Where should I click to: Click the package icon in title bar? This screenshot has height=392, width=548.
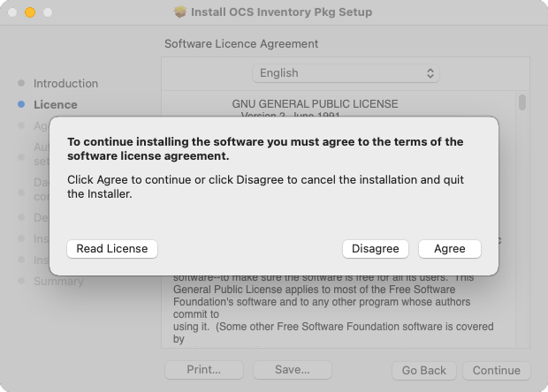180,11
